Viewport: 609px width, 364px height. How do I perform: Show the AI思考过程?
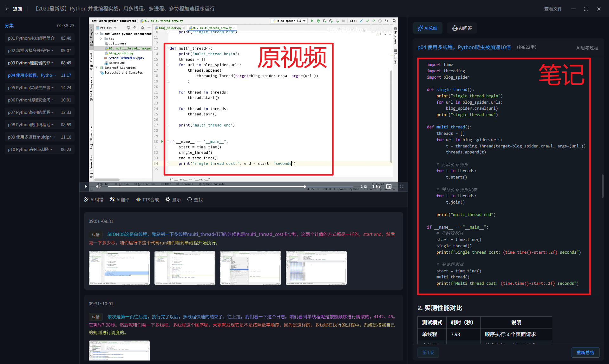tap(587, 48)
